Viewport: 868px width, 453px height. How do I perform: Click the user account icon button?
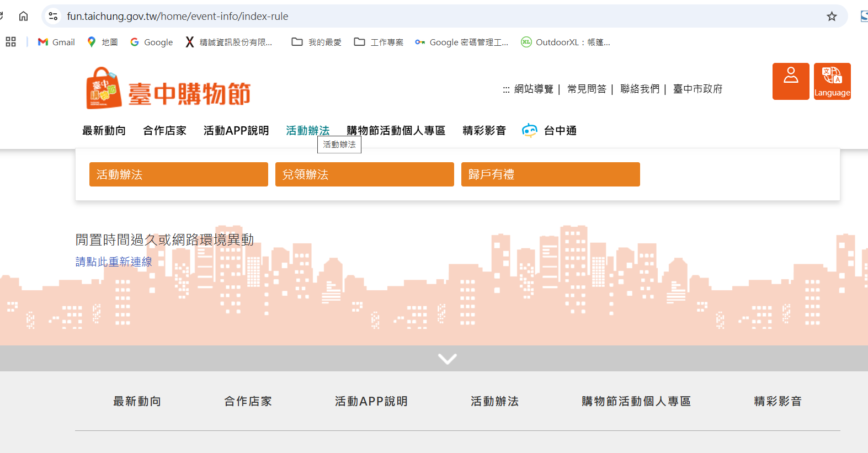pos(790,81)
